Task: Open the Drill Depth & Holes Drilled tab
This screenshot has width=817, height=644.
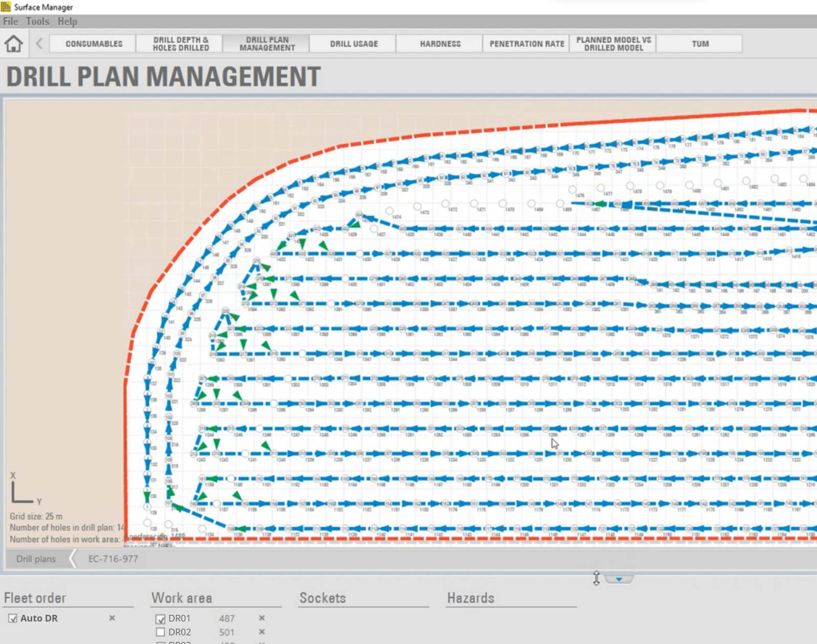Action: (180, 43)
